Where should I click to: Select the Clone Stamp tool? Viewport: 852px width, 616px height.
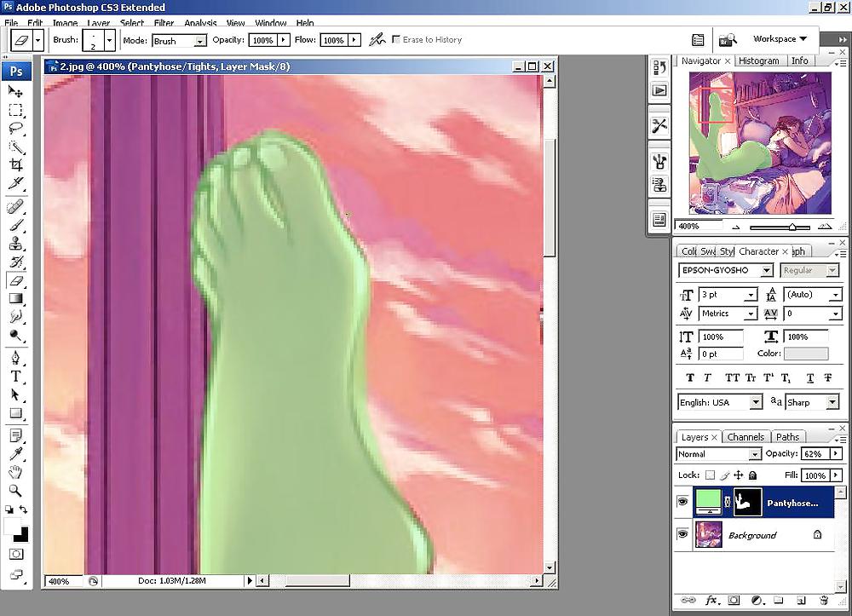15,244
